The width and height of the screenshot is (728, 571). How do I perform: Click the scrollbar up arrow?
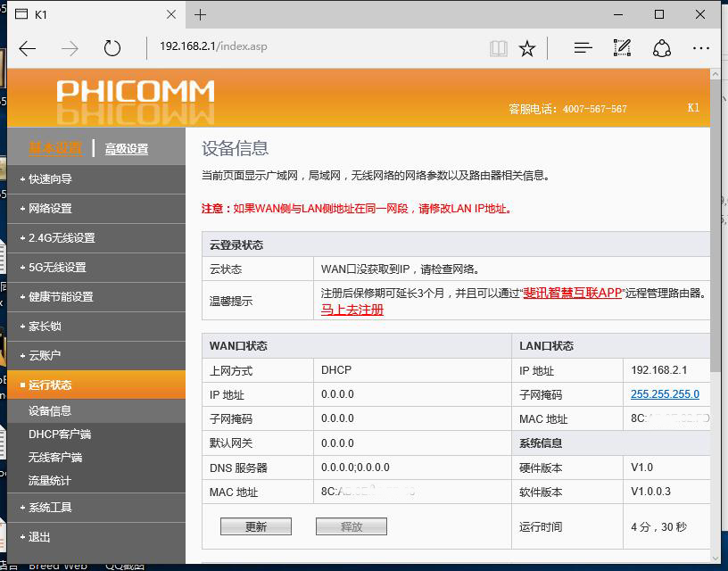pyautogui.click(x=716, y=74)
